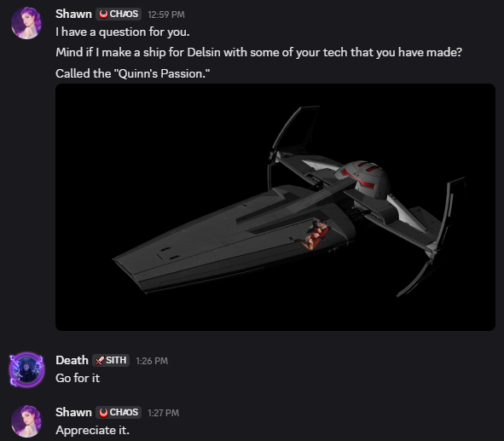This screenshot has height=441, width=504.
Task: Select the 'Go for it' message
Action: (x=78, y=379)
